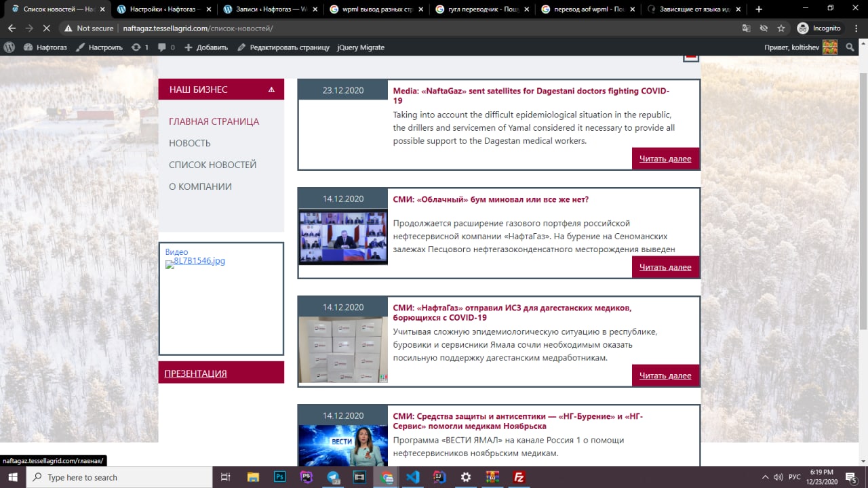Open НафтаГаз отправил ИСЗ article title

pyautogui.click(x=512, y=312)
